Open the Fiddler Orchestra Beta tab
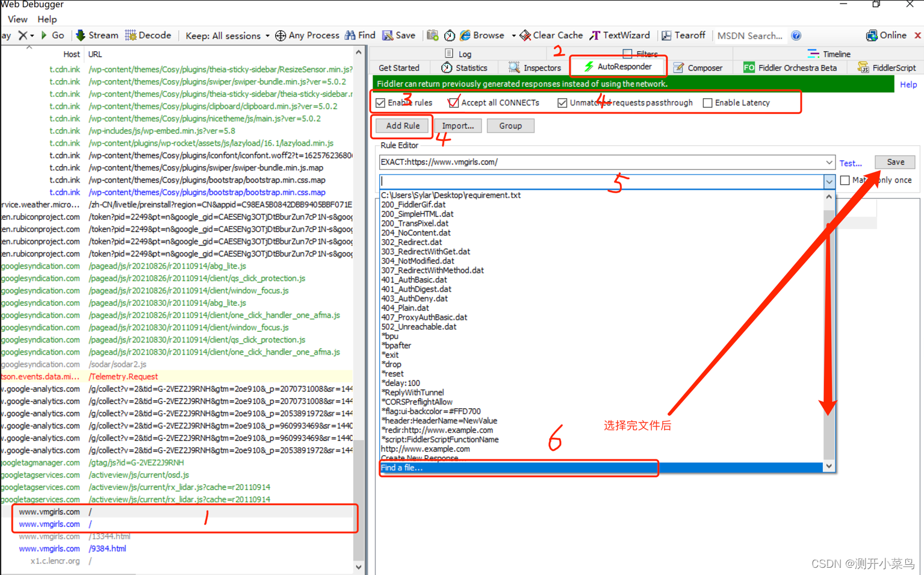 tap(790, 68)
